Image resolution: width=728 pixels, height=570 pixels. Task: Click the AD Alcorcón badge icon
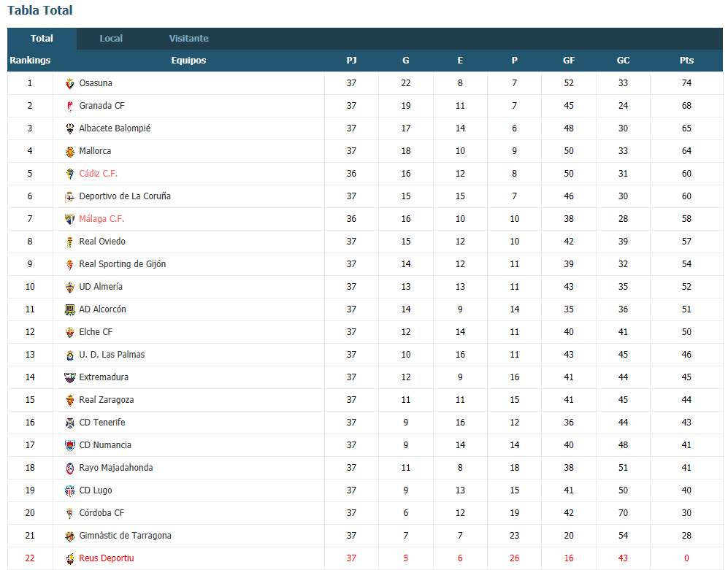[69, 309]
